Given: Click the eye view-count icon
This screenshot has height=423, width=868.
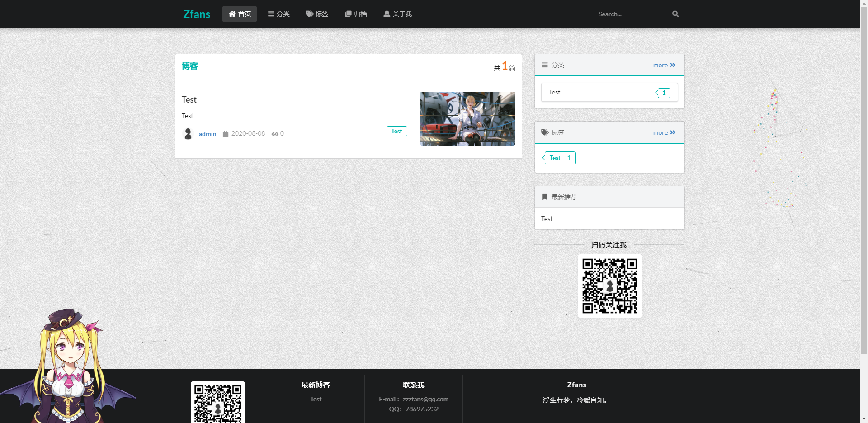Looking at the screenshot, I should click(x=274, y=134).
